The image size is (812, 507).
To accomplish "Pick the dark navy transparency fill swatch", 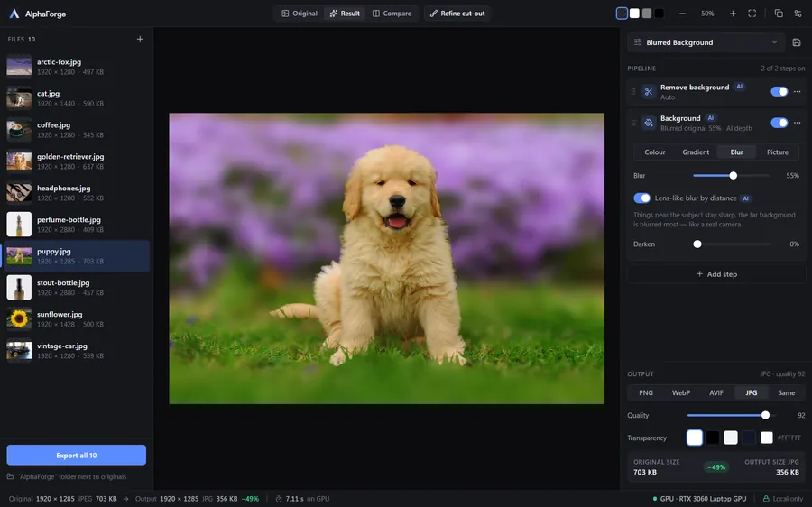I will [x=749, y=438].
